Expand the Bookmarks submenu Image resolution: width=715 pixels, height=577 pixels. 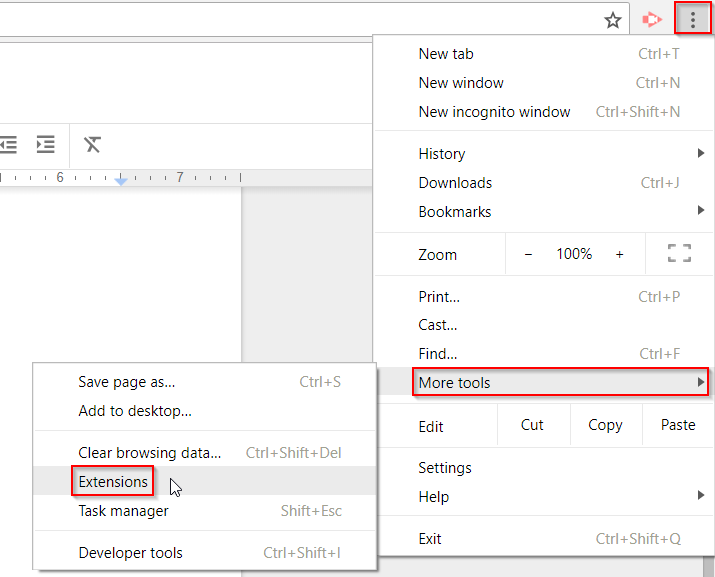(x=544, y=212)
